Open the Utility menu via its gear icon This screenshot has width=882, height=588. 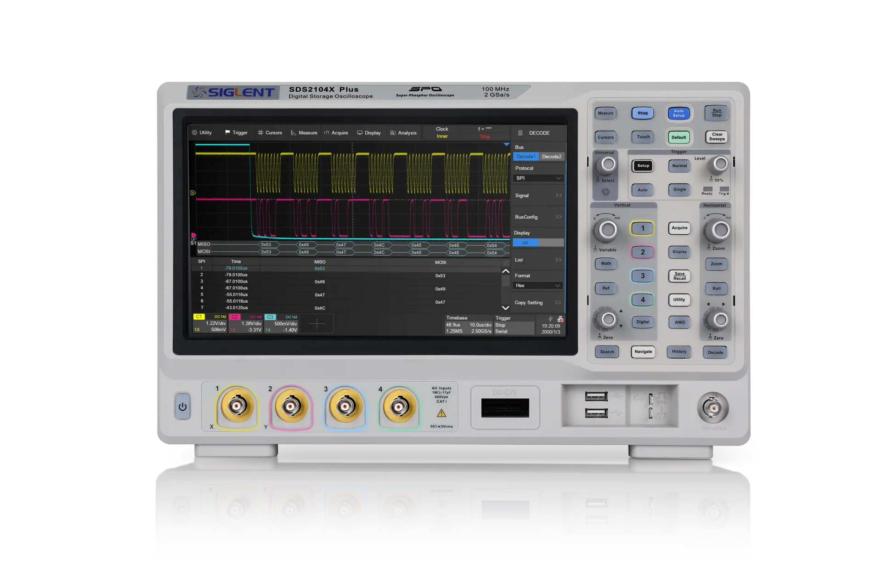tap(195, 133)
